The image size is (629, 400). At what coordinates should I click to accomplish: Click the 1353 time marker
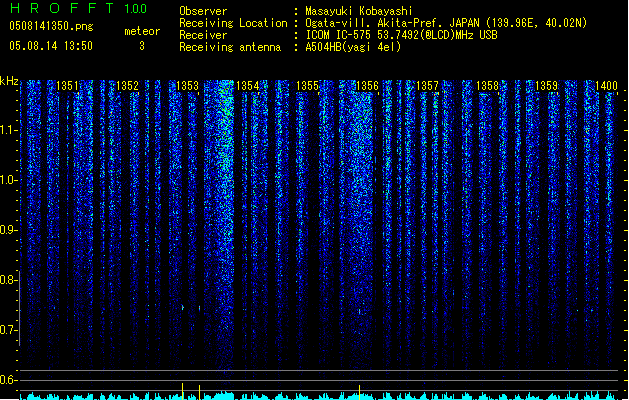[187, 86]
